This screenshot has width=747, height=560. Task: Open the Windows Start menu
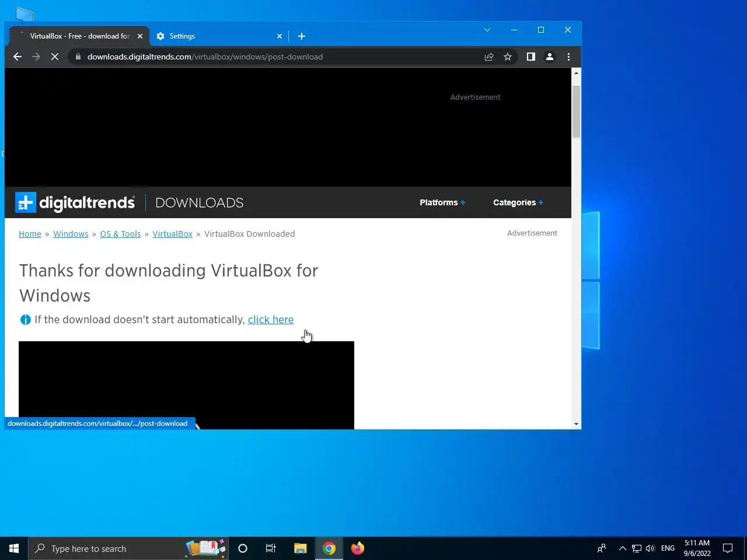(14, 548)
